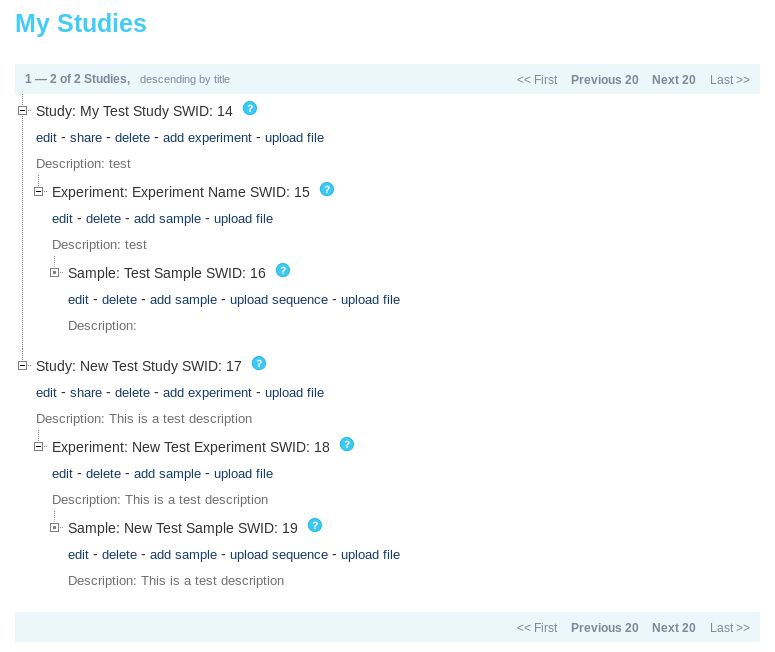
Task: Collapse the Experiment Name SWID 15 node
Action: tap(39, 192)
